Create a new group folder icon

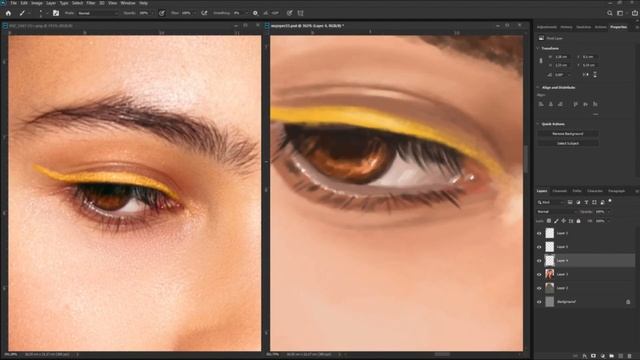611,356
